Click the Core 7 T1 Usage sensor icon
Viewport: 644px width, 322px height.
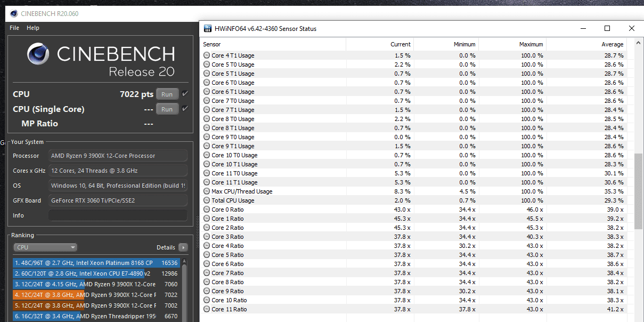tap(207, 110)
